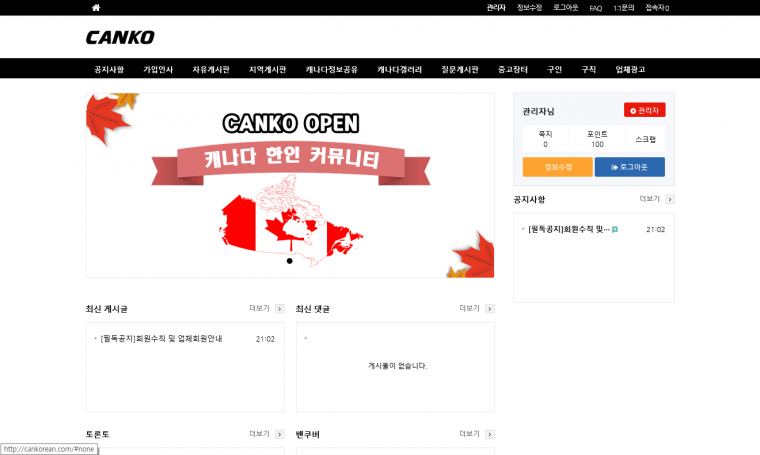Click the CANKO logo
This screenshot has height=455, width=760.
120,37
